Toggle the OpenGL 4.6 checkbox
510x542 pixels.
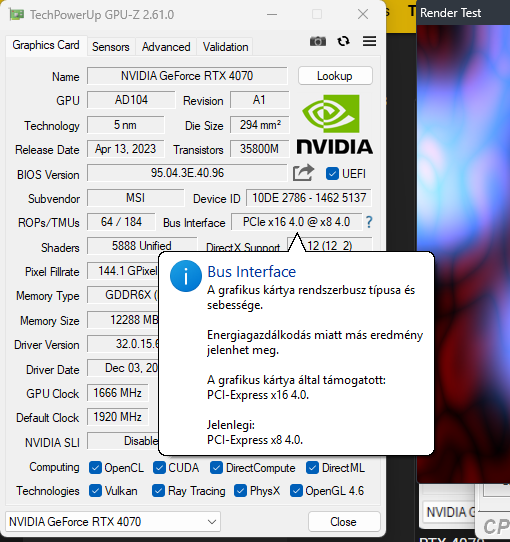[x=296, y=491]
